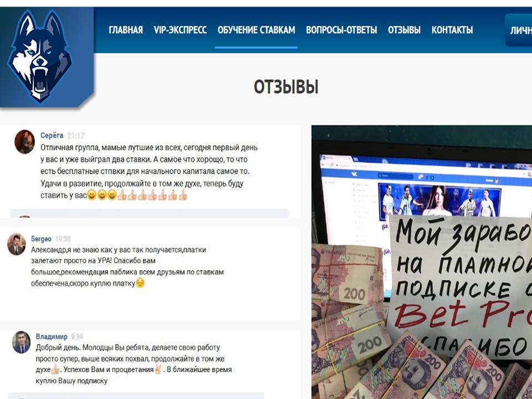The width and height of the screenshot is (532, 399).
Task: Click the 9:59 timestamp on Владимир's review
Action: (x=78, y=336)
